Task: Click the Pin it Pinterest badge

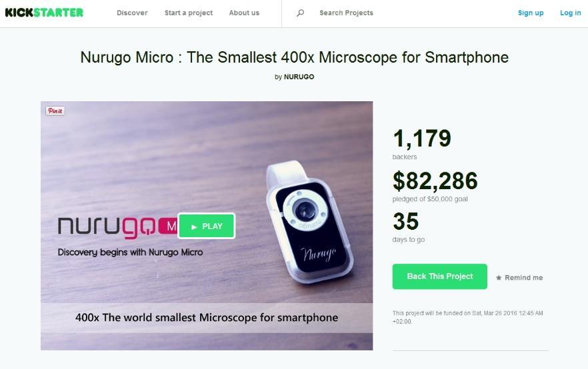Action: [55, 111]
